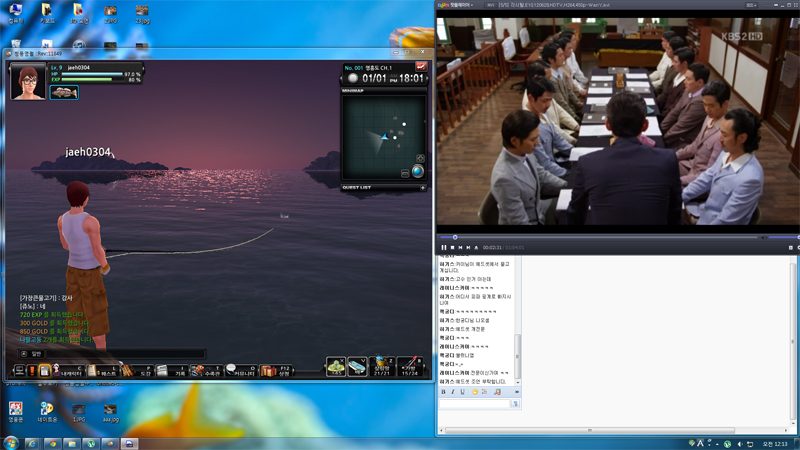
Task: Select the fishing rod bag slot 15/24
Action: click(410, 366)
